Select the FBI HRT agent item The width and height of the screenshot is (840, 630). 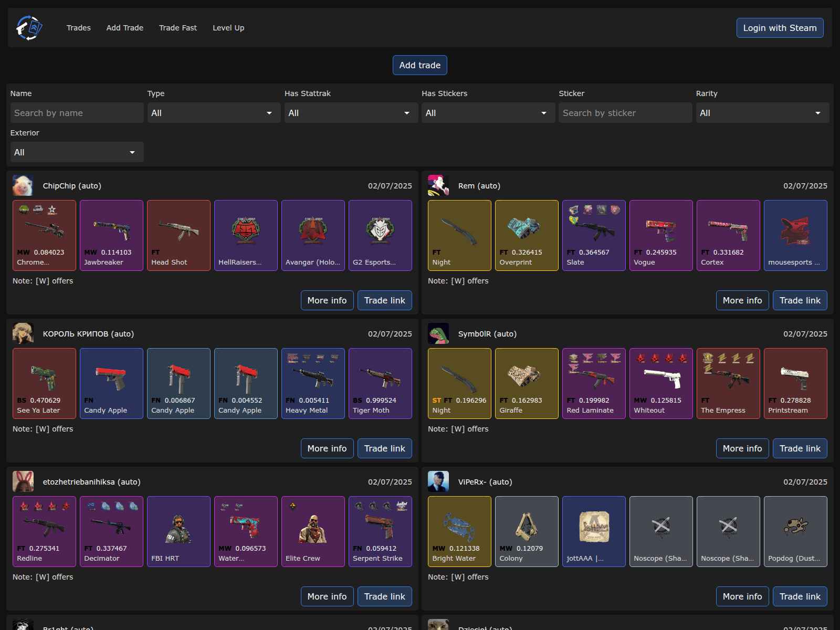click(178, 531)
